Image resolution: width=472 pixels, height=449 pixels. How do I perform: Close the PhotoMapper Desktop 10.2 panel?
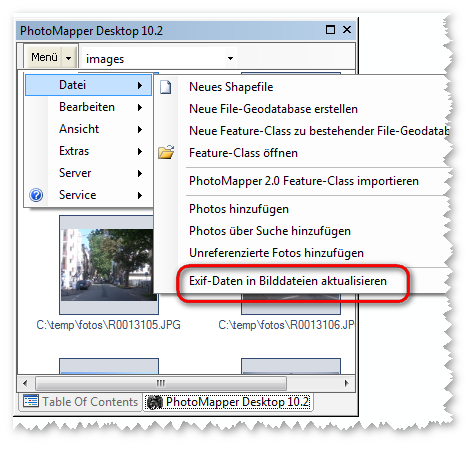click(x=347, y=30)
